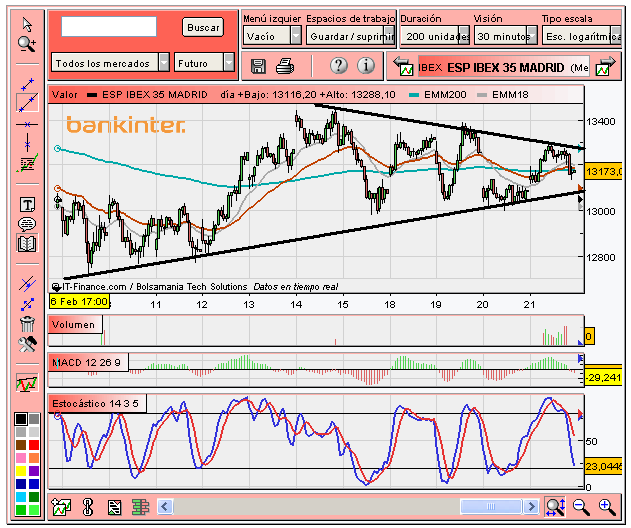
Task: Toggle auto-fit zoom magnifier with arrows
Action: 555,507
